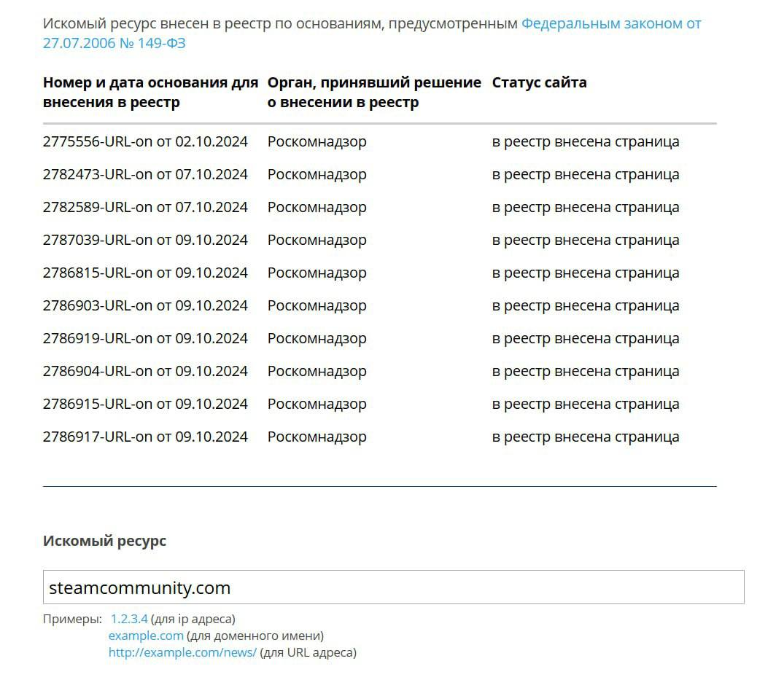The image size is (784, 680).
Task: Click Роскомнадзор in the 2775556 row
Action: point(317,142)
